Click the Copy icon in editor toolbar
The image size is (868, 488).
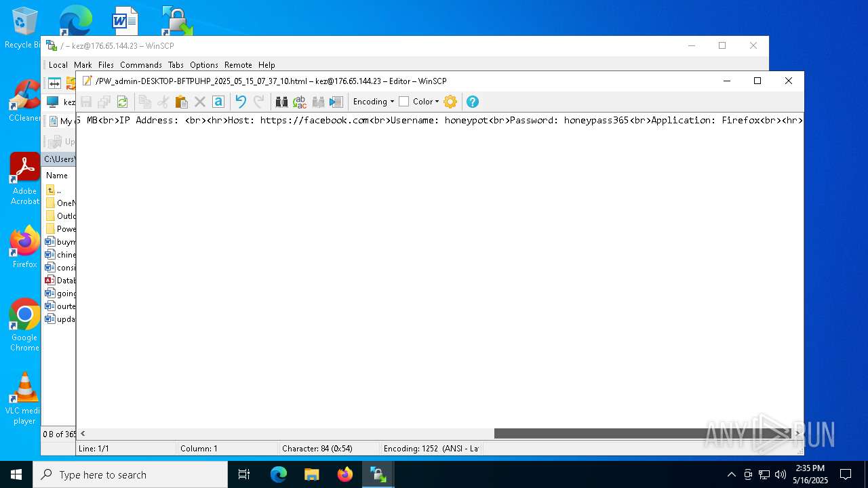(x=144, y=102)
